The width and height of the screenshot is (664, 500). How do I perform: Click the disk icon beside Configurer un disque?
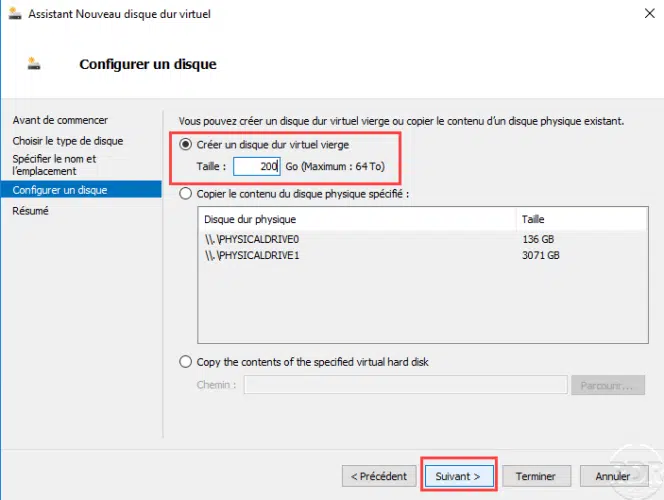tap(34, 64)
